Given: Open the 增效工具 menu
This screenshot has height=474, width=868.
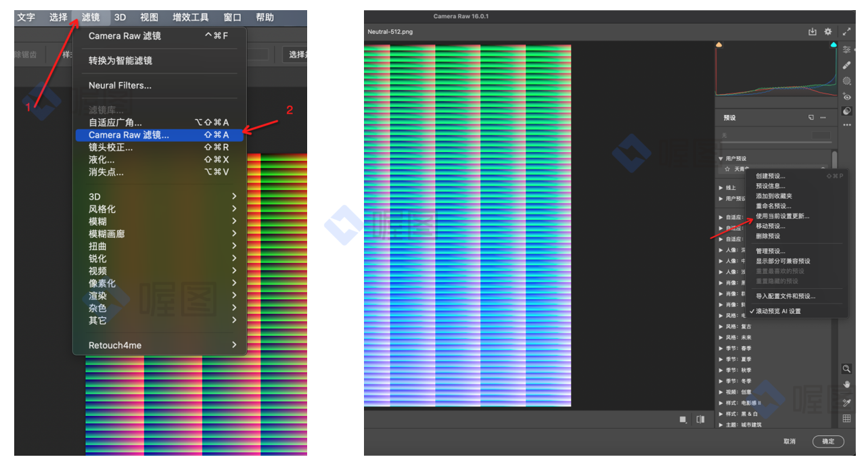Looking at the screenshot, I should 191,18.
